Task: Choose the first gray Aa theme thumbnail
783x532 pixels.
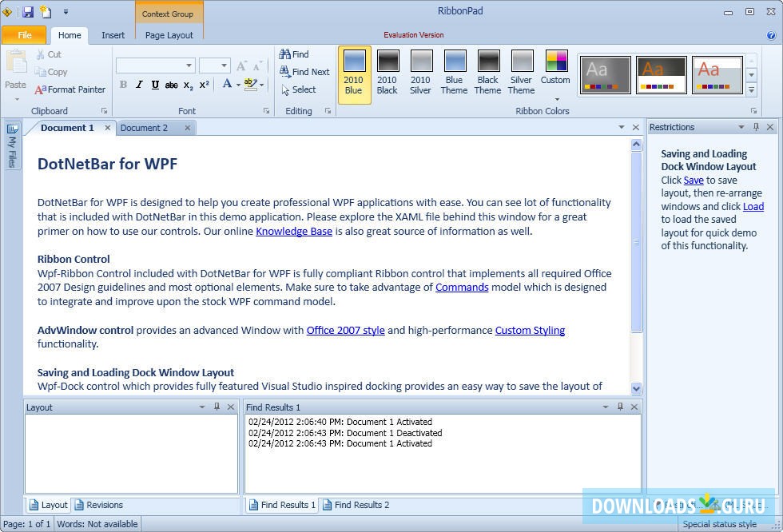Action: pos(606,75)
